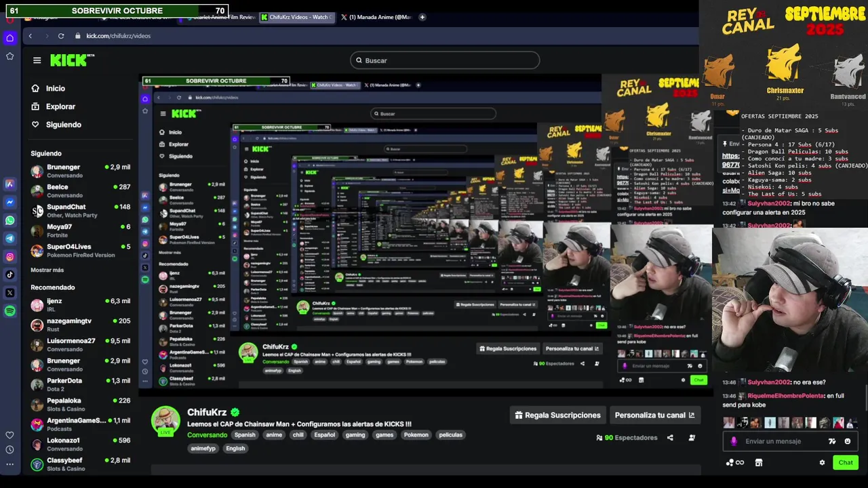868x488 pixels.
Task: Open the Kick hamburger menu
Action: [x=37, y=60]
